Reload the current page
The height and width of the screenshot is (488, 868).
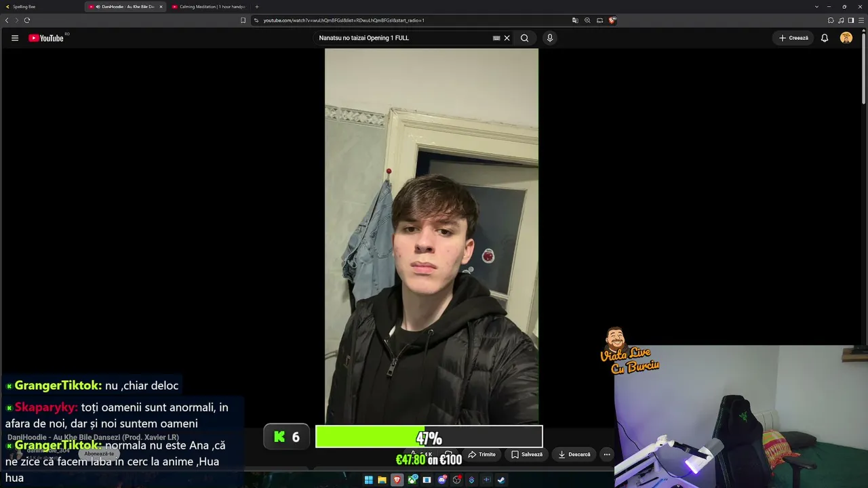tap(27, 20)
